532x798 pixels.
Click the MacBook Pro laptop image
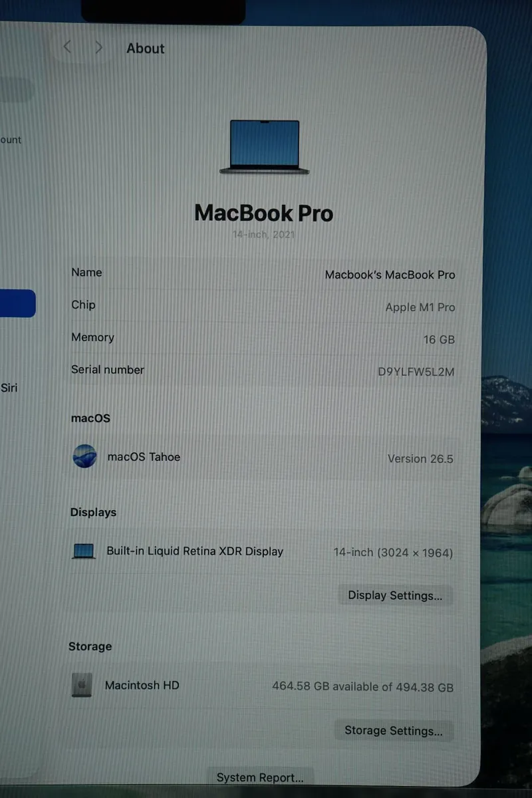(x=264, y=148)
